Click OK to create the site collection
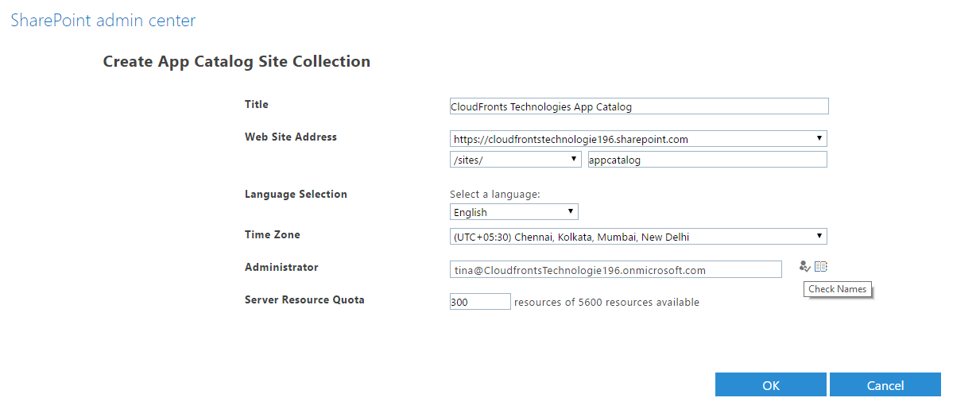 tap(771, 385)
